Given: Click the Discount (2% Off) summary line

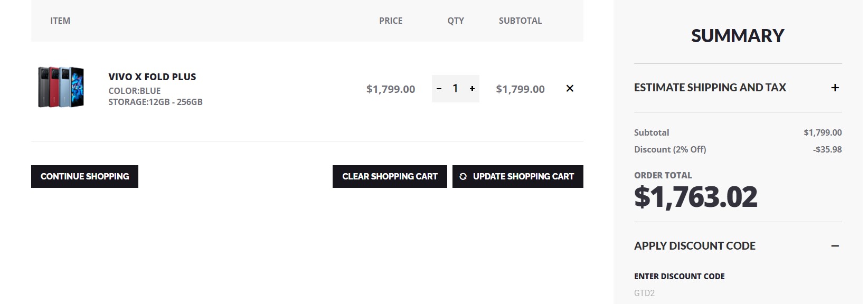Looking at the screenshot, I should [x=738, y=149].
